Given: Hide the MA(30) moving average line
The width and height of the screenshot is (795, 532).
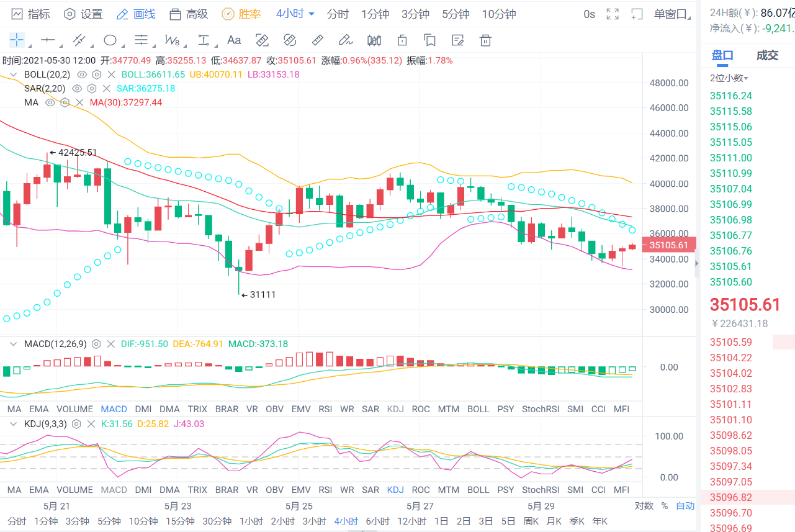Looking at the screenshot, I should pyautogui.click(x=49, y=102).
